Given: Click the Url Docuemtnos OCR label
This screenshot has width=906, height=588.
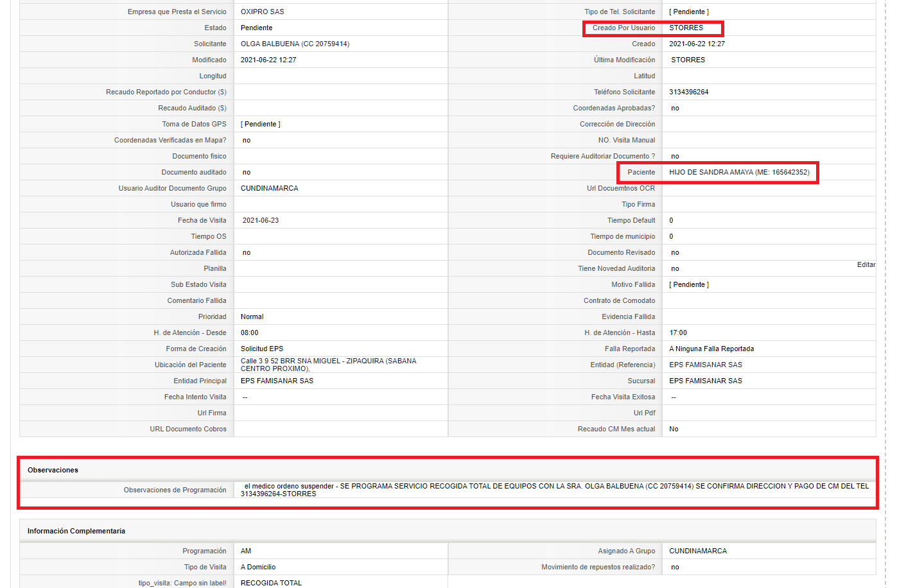Looking at the screenshot, I should tap(621, 188).
